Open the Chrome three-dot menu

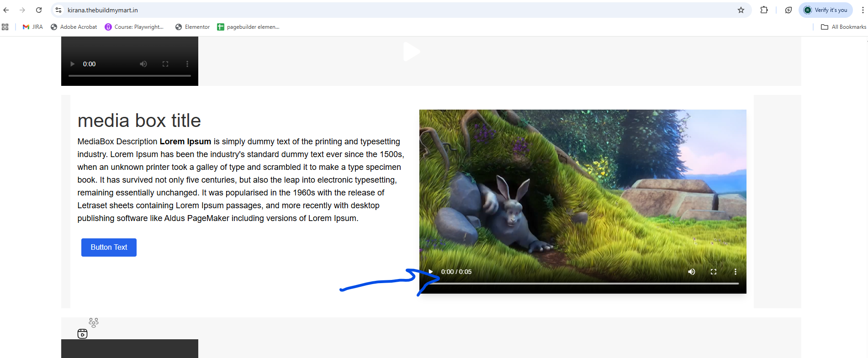click(x=863, y=10)
